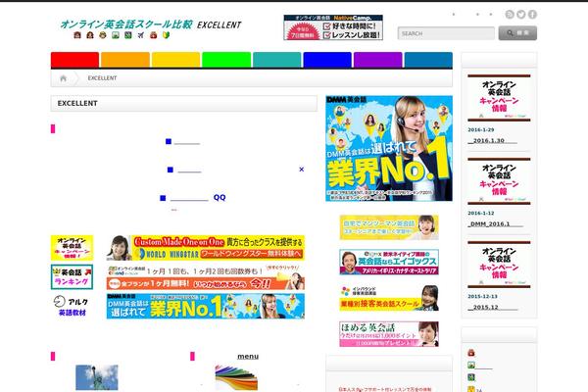The width and height of the screenshot is (588, 392).
Task: Click the red medical bag icon under title
Action: (x=154, y=35)
